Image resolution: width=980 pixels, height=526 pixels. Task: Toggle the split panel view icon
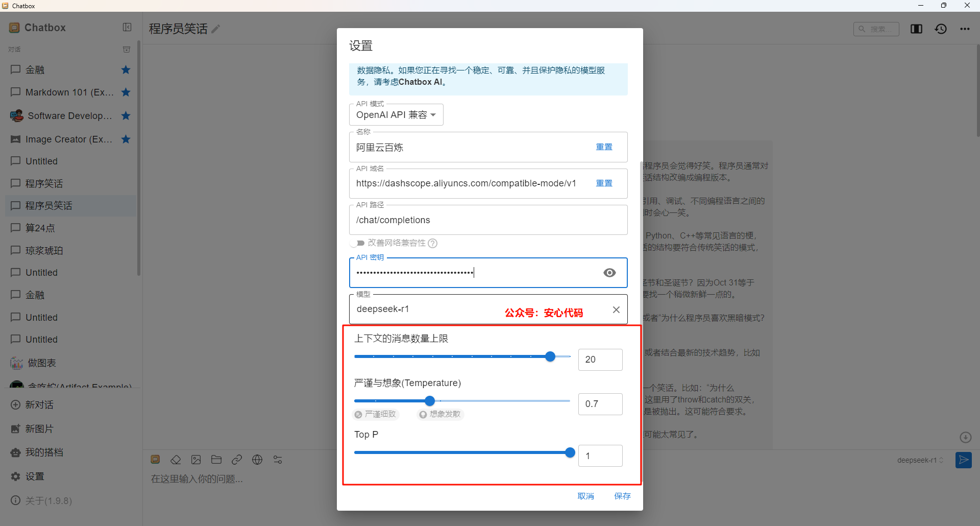coord(916,29)
